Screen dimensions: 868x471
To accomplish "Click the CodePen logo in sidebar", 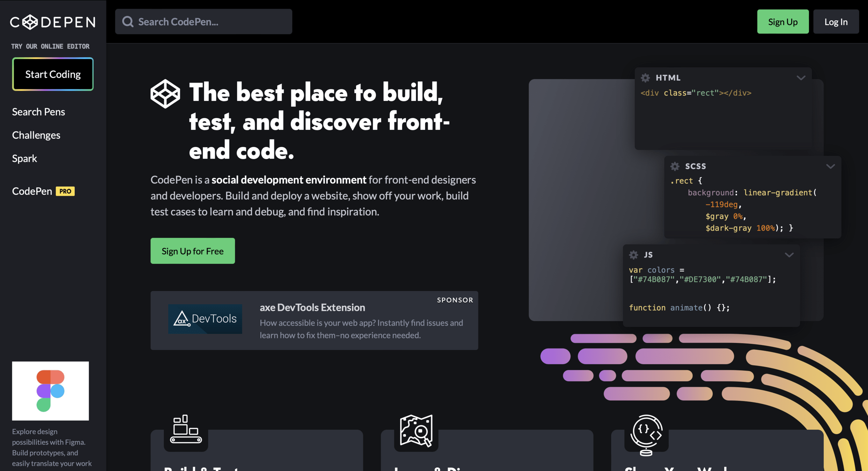I will pos(53,22).
